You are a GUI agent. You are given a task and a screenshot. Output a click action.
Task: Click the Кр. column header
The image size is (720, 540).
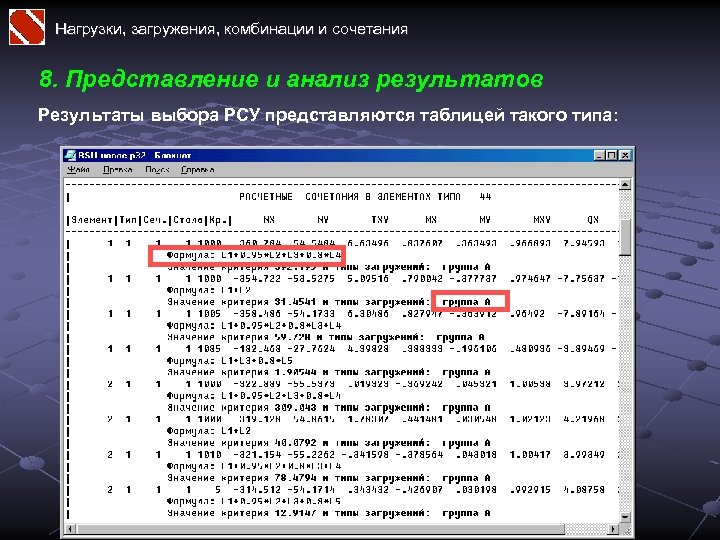pyautogui.click(x=219, y=220)
